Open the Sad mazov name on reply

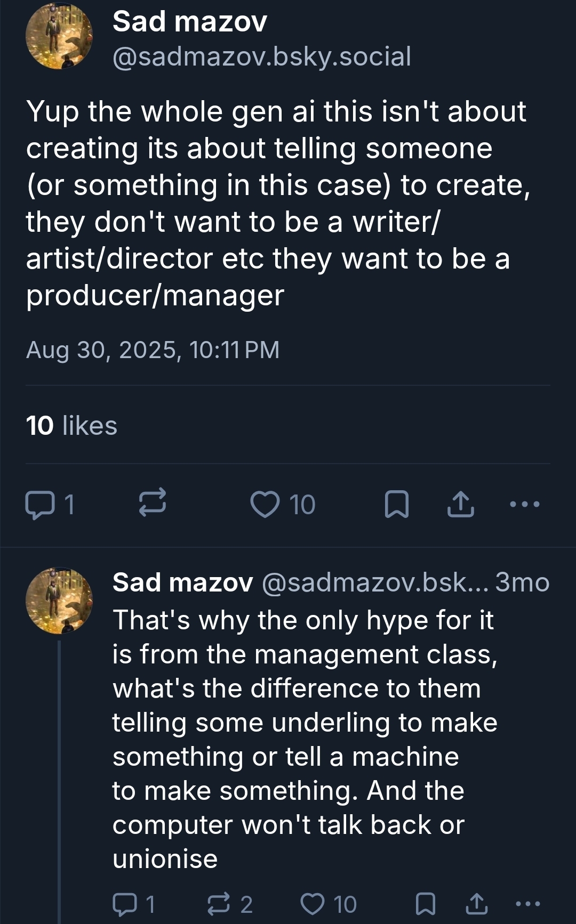coord(182,582)
